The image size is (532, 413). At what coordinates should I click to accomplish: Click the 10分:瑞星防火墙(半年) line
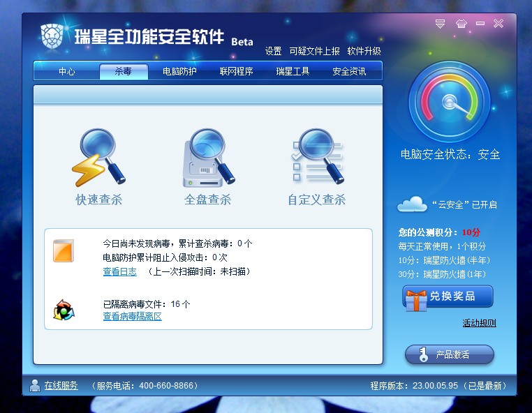pyautogui.click(x=444, y=260)
